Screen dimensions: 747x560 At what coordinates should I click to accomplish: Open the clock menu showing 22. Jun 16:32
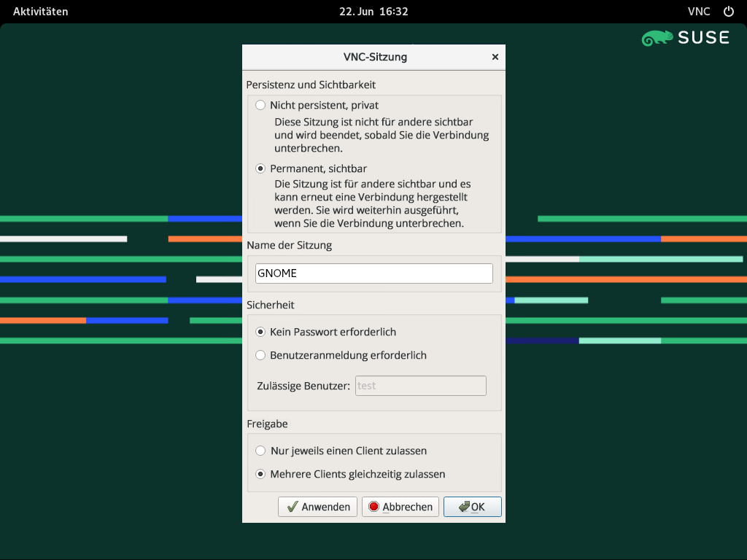click(373, 12)
